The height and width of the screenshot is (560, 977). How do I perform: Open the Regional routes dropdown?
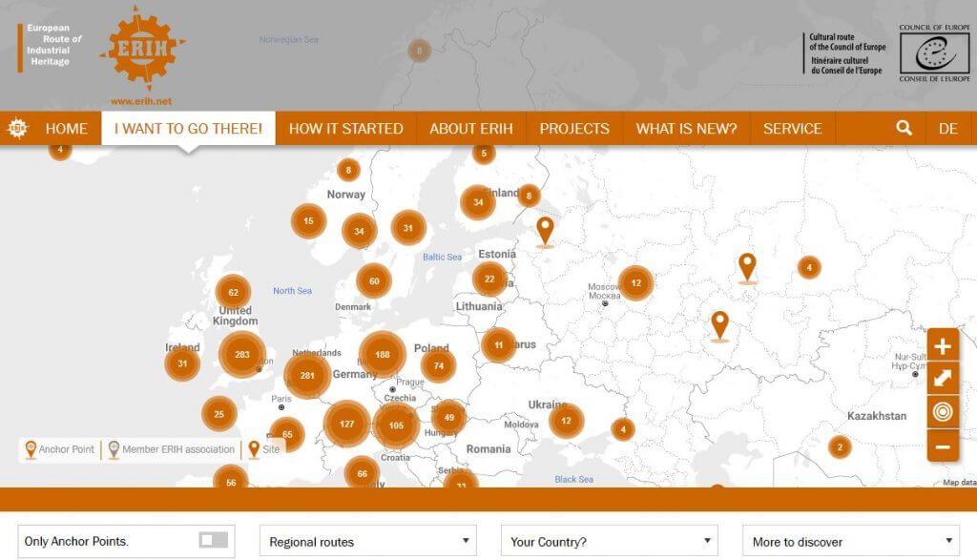[x=368, y=541]
